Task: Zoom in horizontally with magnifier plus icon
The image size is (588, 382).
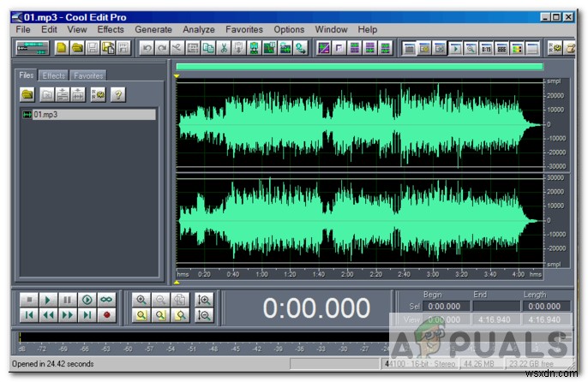Action: coord(141,300)
